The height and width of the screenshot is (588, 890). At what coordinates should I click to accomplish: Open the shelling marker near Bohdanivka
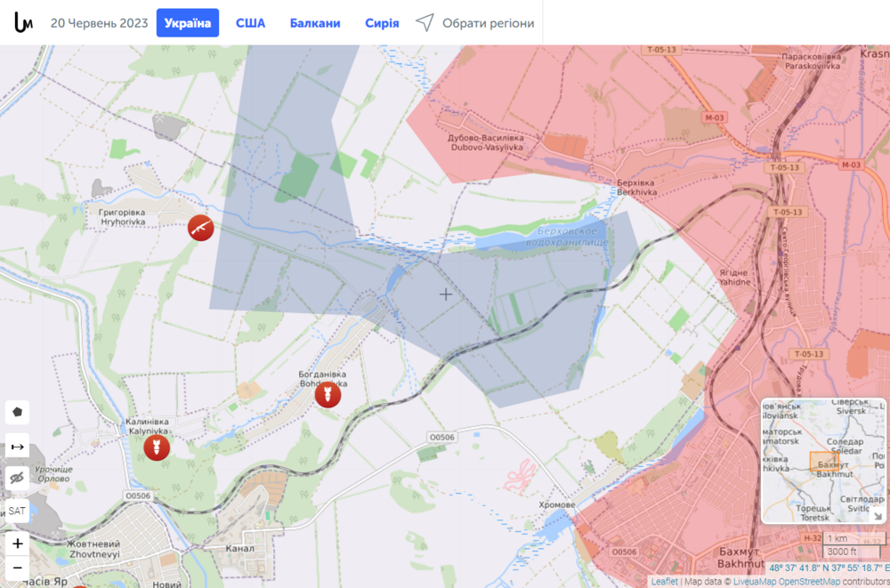point(328,394)
